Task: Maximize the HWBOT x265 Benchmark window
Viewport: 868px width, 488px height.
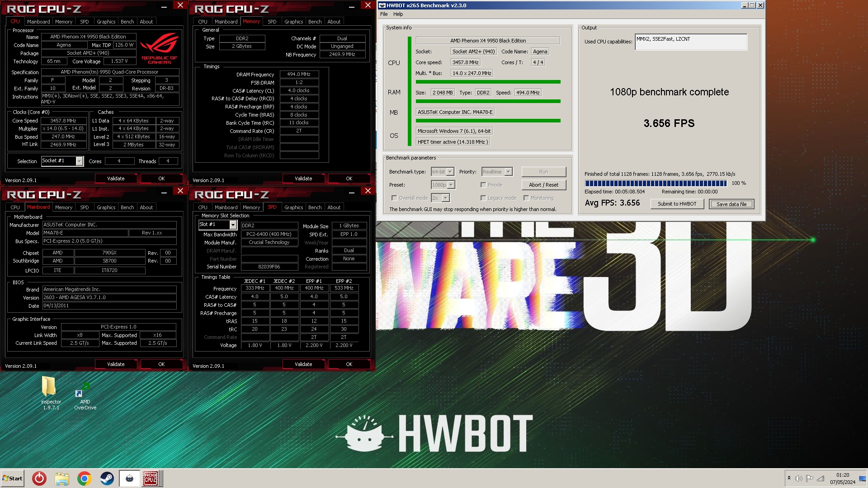Action: tap(752, 5)
